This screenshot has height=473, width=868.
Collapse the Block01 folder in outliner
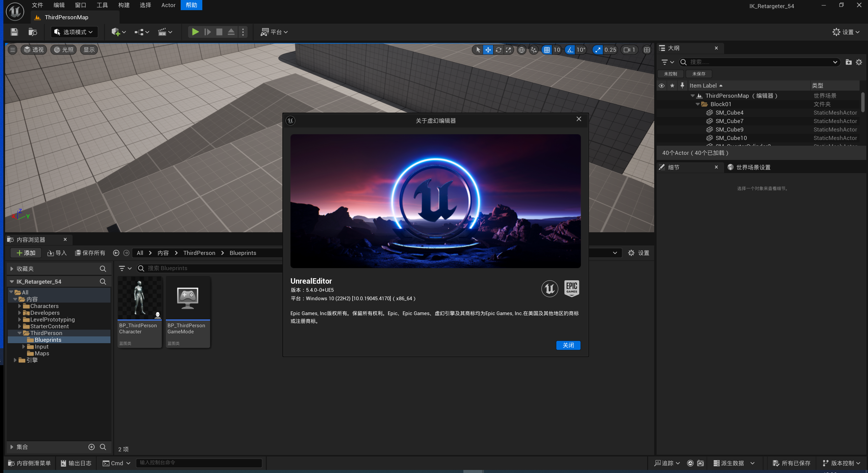(x=698, y=104)
